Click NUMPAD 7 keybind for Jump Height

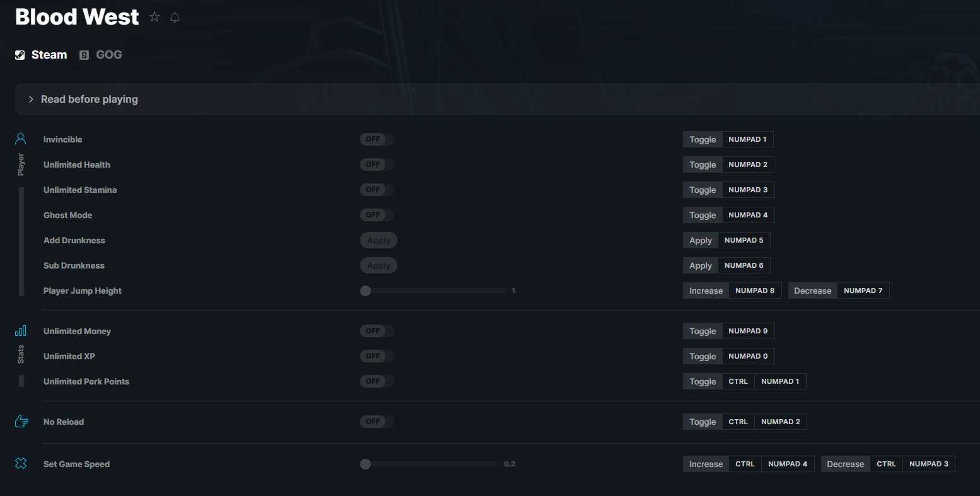tap(863, 291)
